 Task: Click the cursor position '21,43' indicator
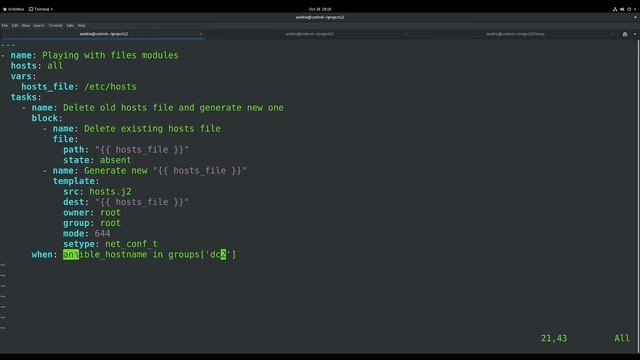tap(554, 338)
